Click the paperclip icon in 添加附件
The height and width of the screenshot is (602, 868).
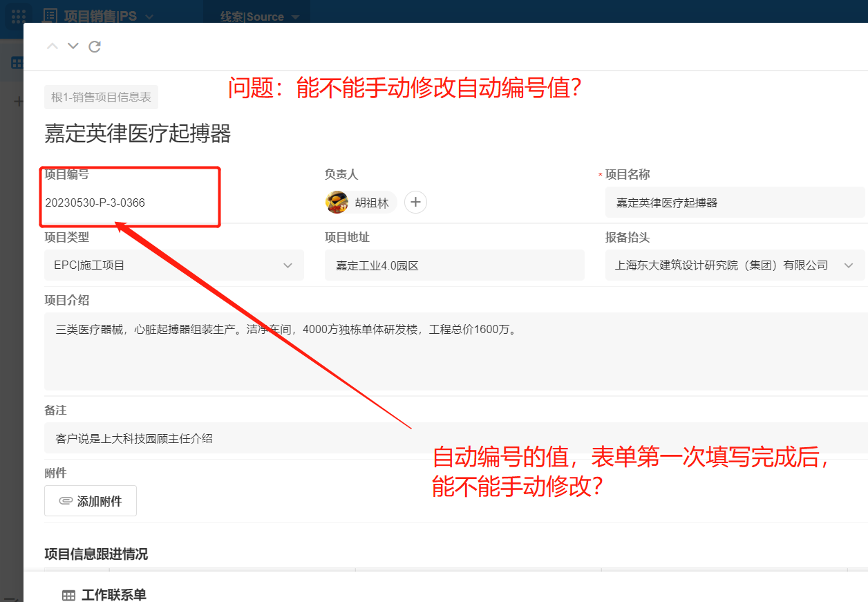point(67,500)
